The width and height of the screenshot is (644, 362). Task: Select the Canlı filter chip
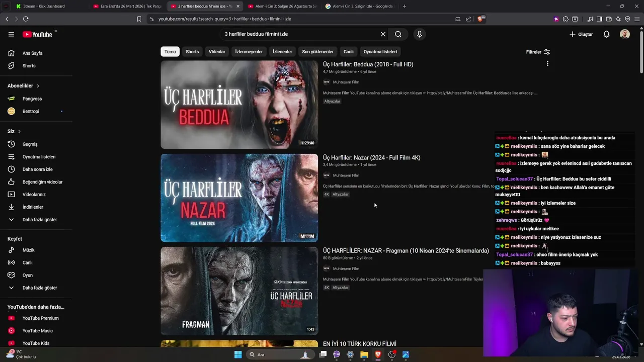(348, 52)
